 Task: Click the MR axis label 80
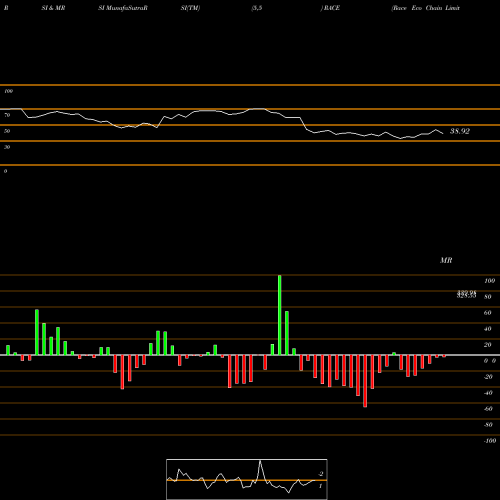488,297
